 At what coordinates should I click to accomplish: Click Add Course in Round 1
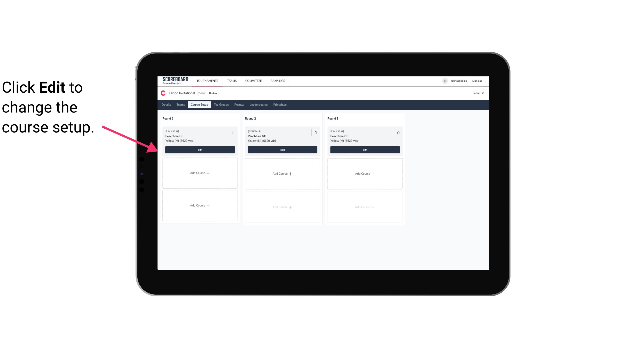[x=200, y=173]
